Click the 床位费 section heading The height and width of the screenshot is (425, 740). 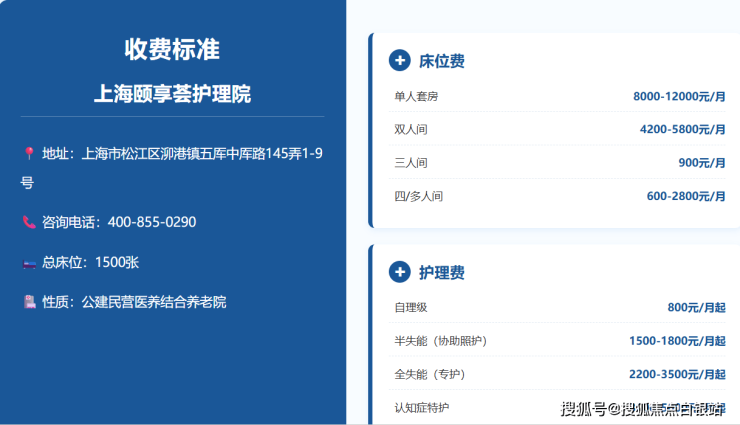coord(442,61)
